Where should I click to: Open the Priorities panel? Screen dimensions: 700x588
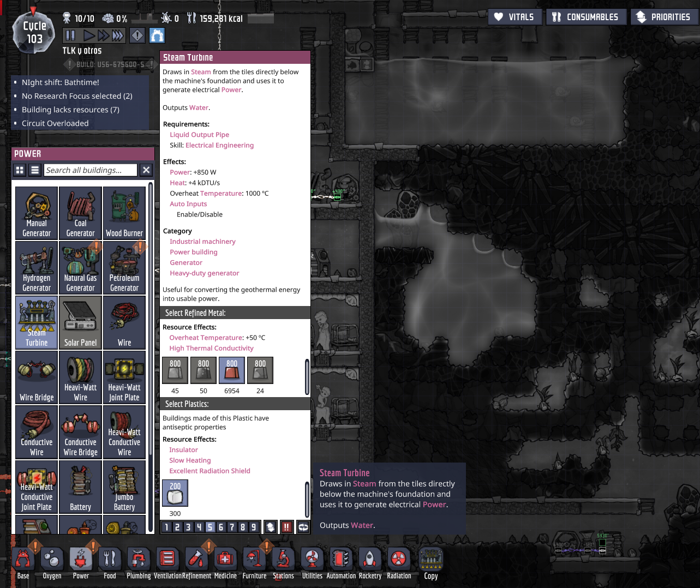coord(664,17)
